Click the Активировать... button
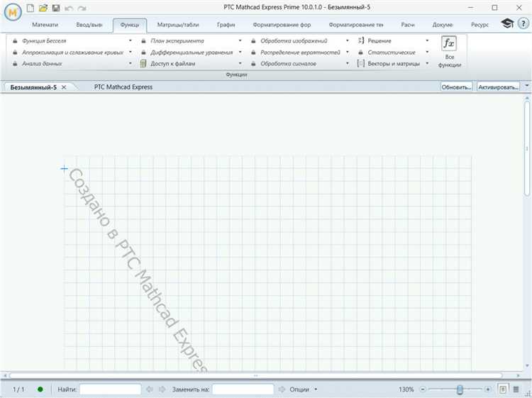Viewport: 532px width, 398px height. pos(498,87)
